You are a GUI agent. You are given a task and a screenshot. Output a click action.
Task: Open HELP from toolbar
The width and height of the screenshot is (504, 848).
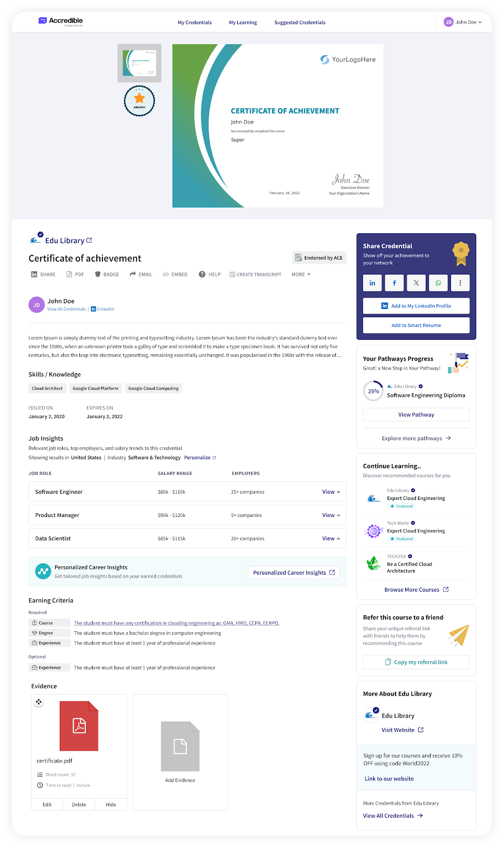[210, 274]
